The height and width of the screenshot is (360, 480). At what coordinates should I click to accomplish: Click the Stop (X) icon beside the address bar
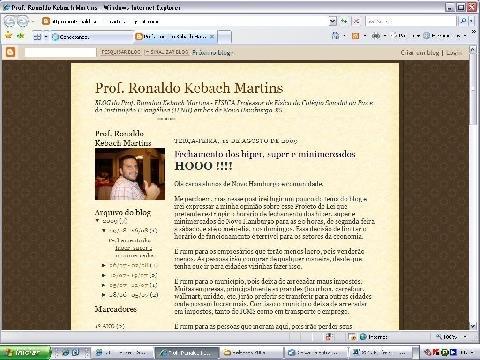356,21
